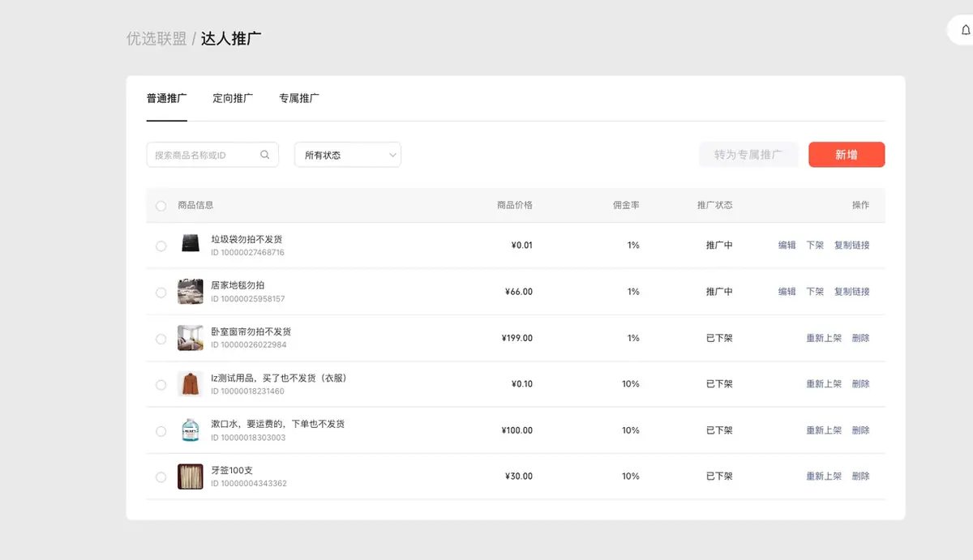Select the 居家地毯勿拍 row radio

[161, 292]
